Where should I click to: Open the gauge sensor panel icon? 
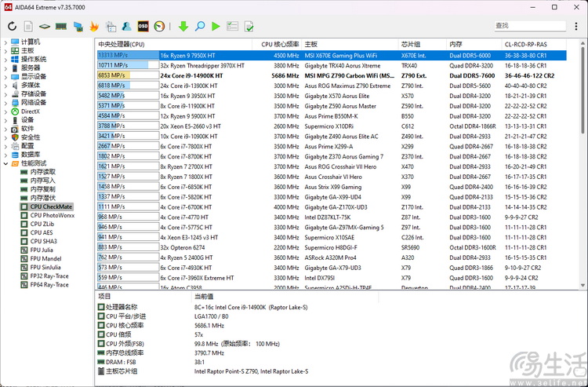[159, 26]
